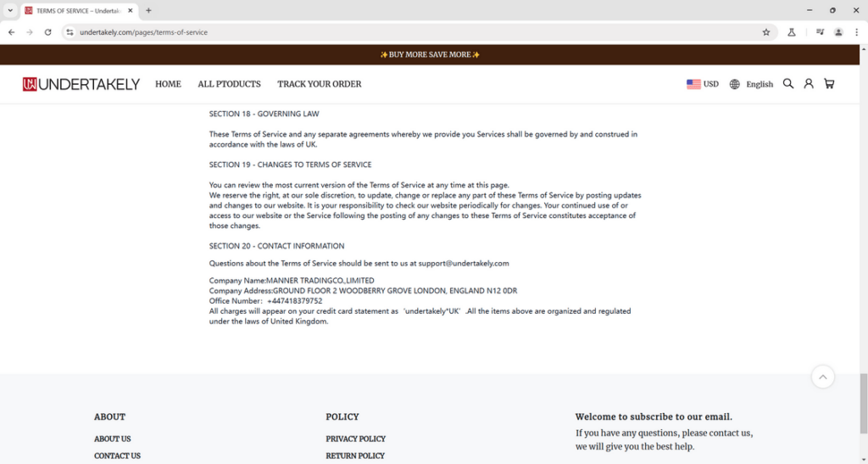The width and height of the screenshot is (868, 464).
Task: Reload the page
Action: point(48,32)
